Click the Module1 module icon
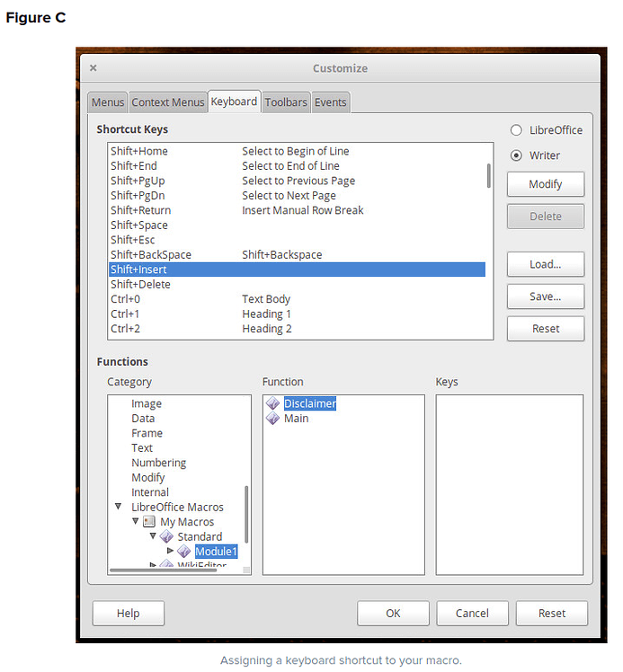Viewport: 623px width, 672px height. pos(184,551)
